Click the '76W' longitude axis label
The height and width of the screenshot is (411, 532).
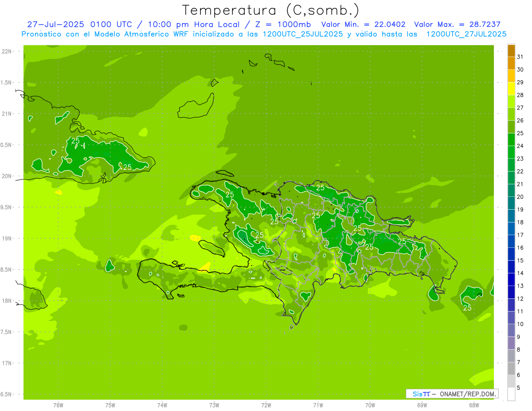pos(58,405)
